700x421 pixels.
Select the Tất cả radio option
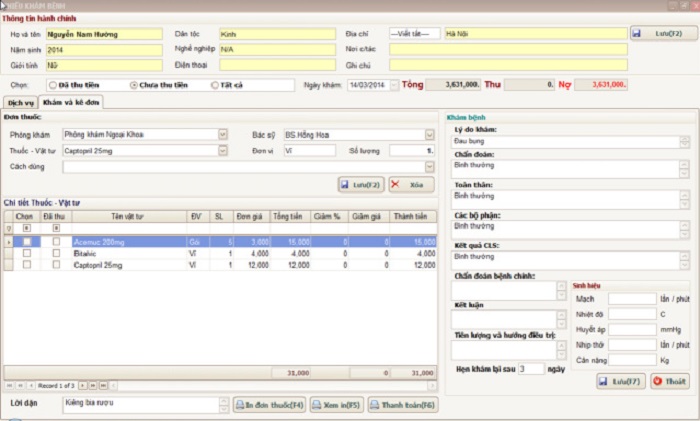(215, 85)
